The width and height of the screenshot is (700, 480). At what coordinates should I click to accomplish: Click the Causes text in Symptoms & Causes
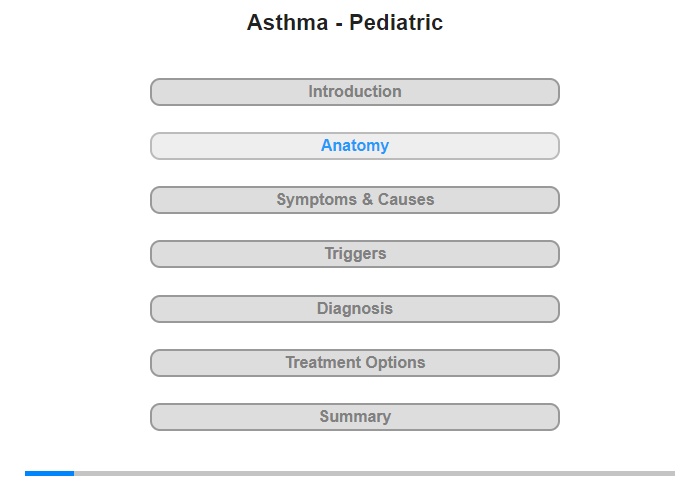coord(406,200)
